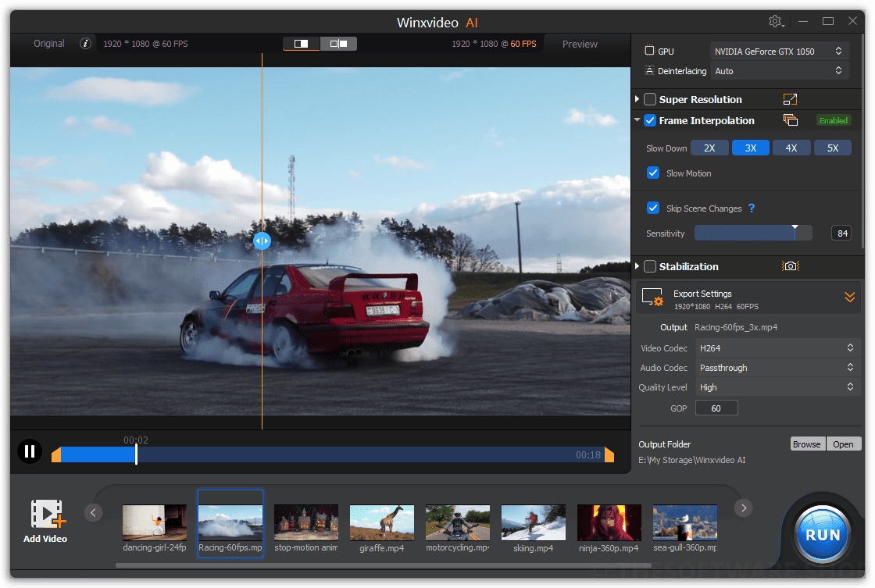
Task: Click the output filename Racing-60fps_3x.mp4
Action: tap(735, 327)
